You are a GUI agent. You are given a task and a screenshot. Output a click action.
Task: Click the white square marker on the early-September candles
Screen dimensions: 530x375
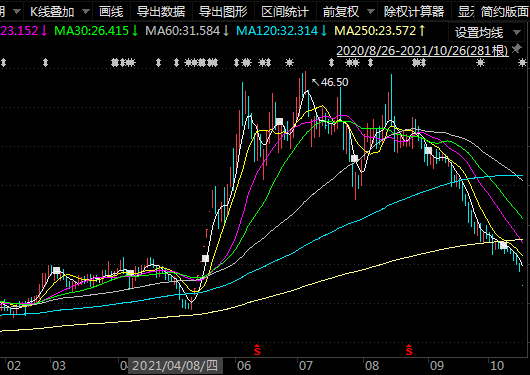tap(428, 150)
